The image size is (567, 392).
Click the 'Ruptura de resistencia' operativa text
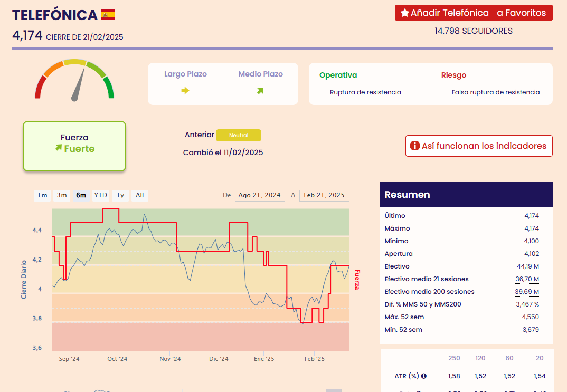[365, 92]
